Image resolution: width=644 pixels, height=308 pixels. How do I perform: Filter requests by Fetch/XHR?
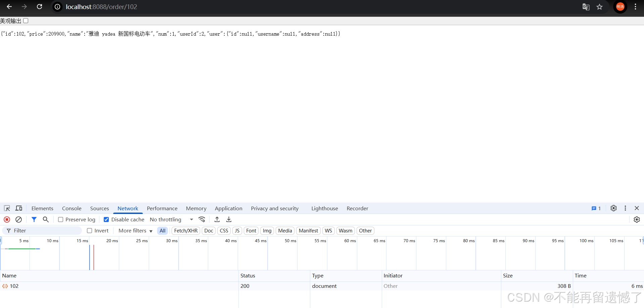click(x=186, y=230)
